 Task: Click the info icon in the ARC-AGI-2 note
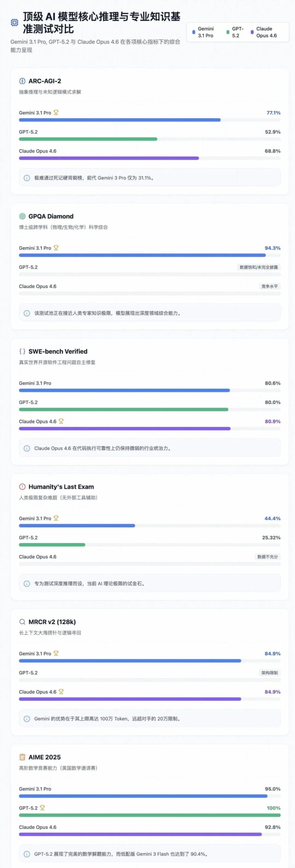pyautogui.click(x=27, y=178)
